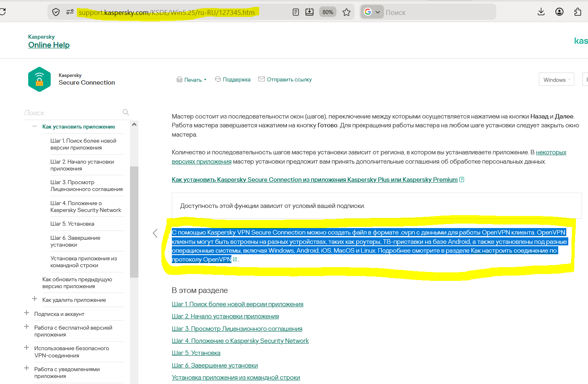
Task: Select sidebar item Шаг 3. Просмотр Лицензионного соглашения
Action: click(87, 186)
